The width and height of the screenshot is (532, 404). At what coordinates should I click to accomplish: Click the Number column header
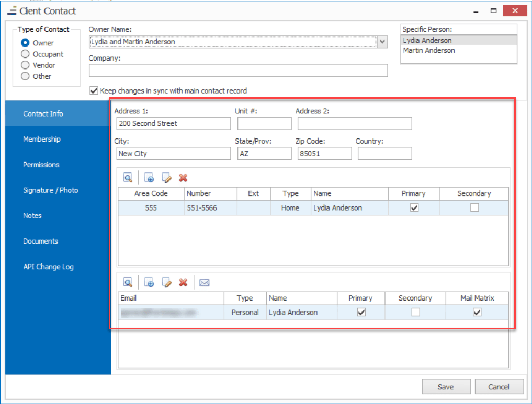[210, 193]
